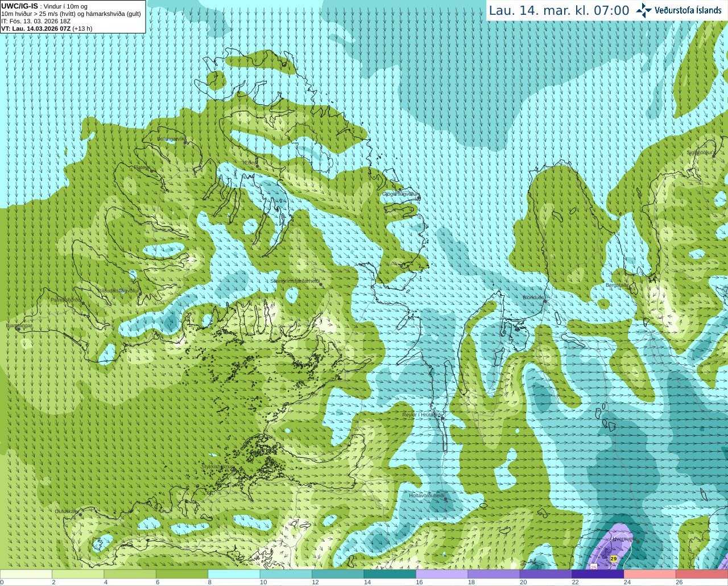The width and height of the screenshot is (728, 586).
Task: Click the Bíldudalsflugvöllur station label
Action: click(x=118, y=290)
